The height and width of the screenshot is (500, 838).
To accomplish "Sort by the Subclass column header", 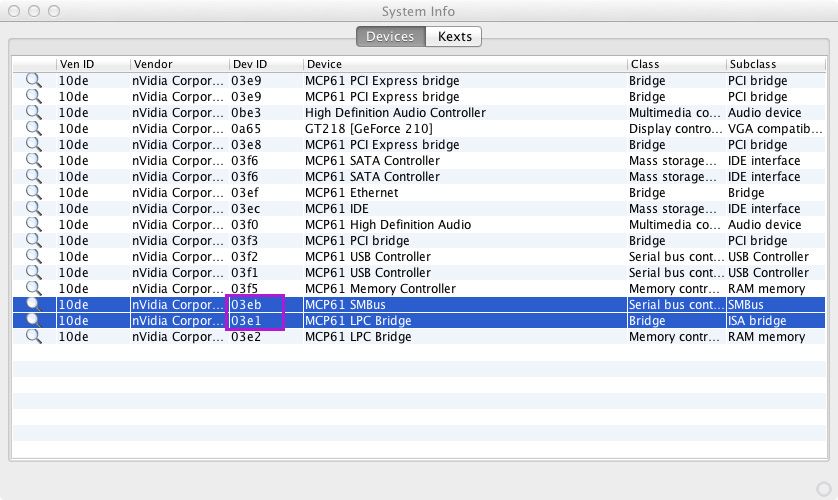I will 775,64.
